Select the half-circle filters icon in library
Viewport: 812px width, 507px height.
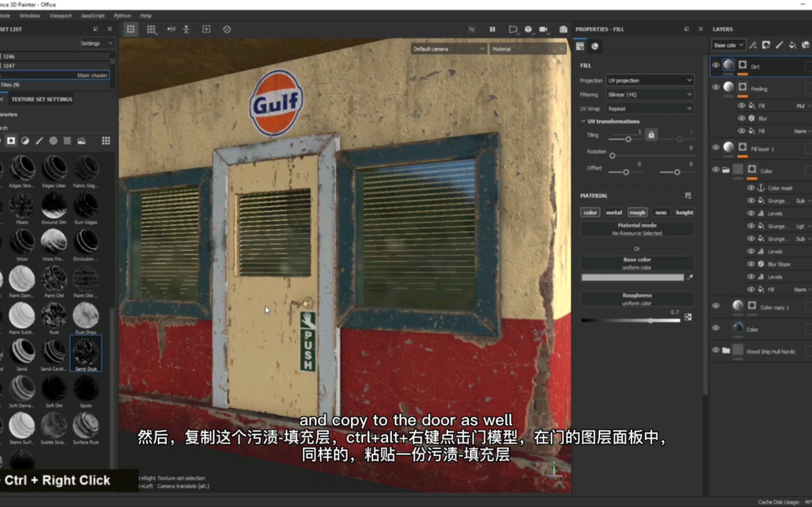[x=25, y=141]
